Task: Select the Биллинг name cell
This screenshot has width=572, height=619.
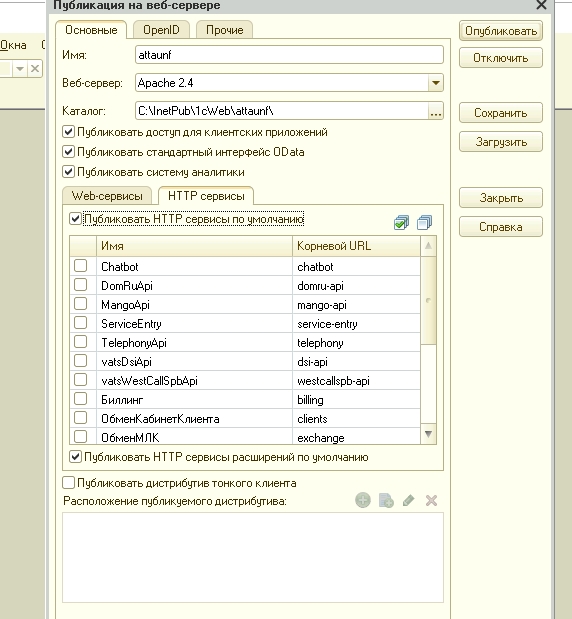Action: (x=195, y=400)
